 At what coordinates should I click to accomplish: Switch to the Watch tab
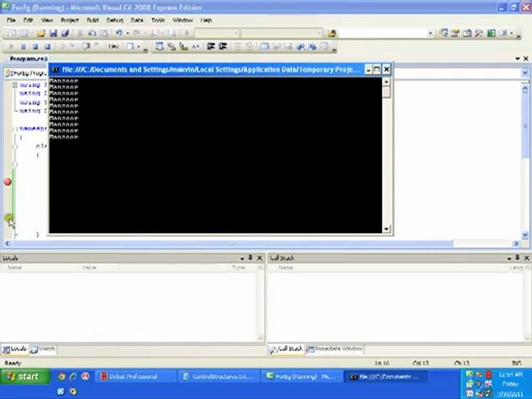(43, 349)
